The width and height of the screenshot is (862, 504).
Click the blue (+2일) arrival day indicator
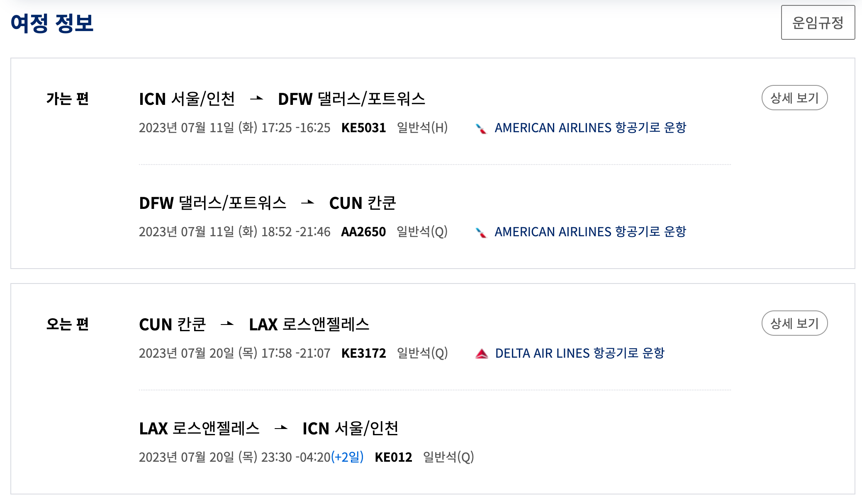click(348, 457)
